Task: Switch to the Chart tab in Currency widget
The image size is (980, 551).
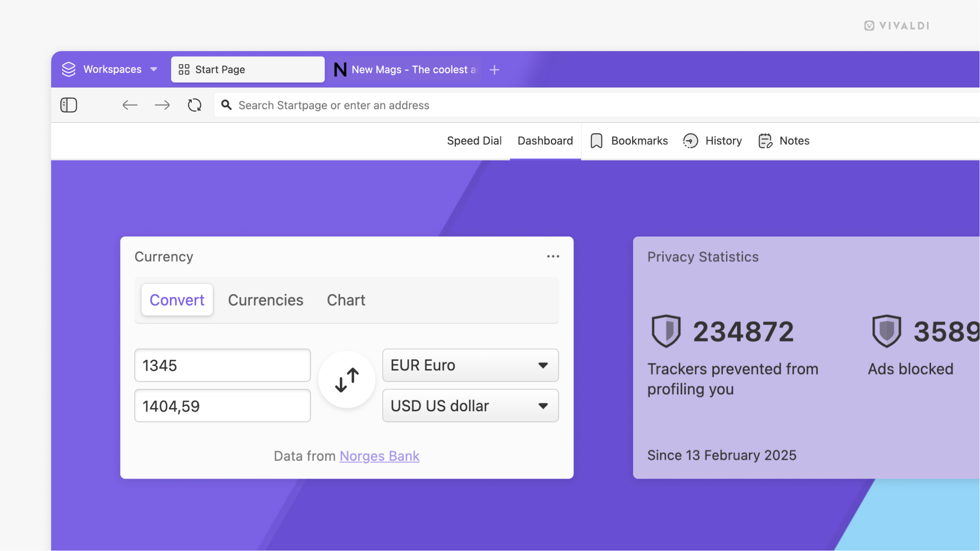Action: (345, 299)
